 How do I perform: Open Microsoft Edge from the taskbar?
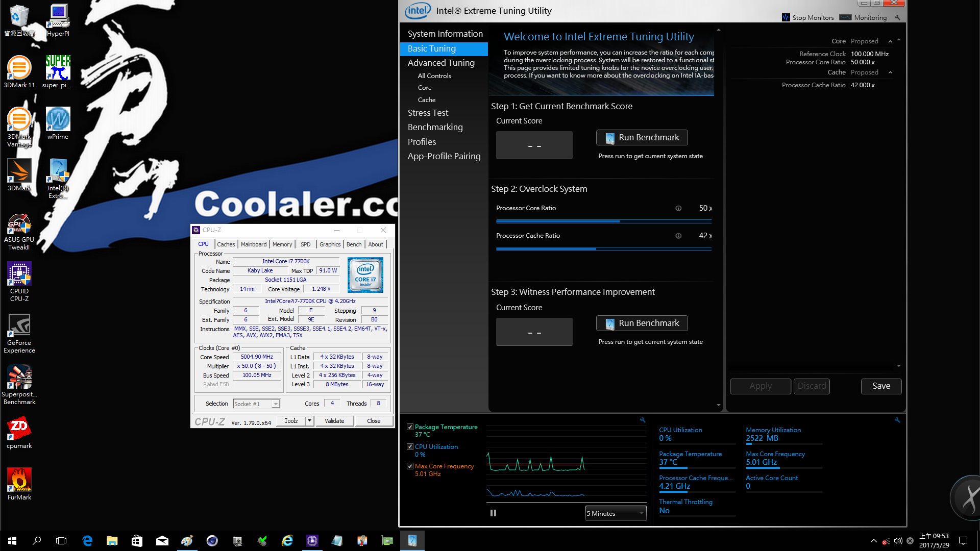pyautogui.click(x=87, y=541)
